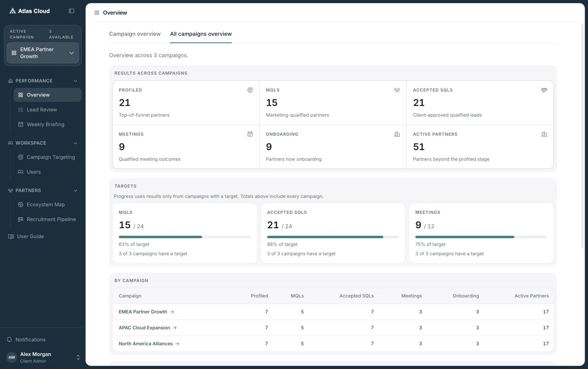
Task: Click the Meetings card calendar icon
Action: (250, 134)
